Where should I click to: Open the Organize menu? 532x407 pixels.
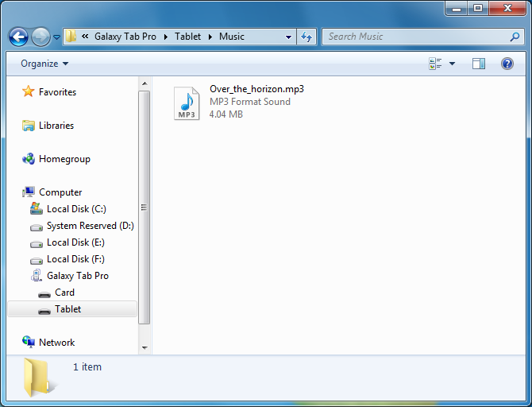click(44, 64)
